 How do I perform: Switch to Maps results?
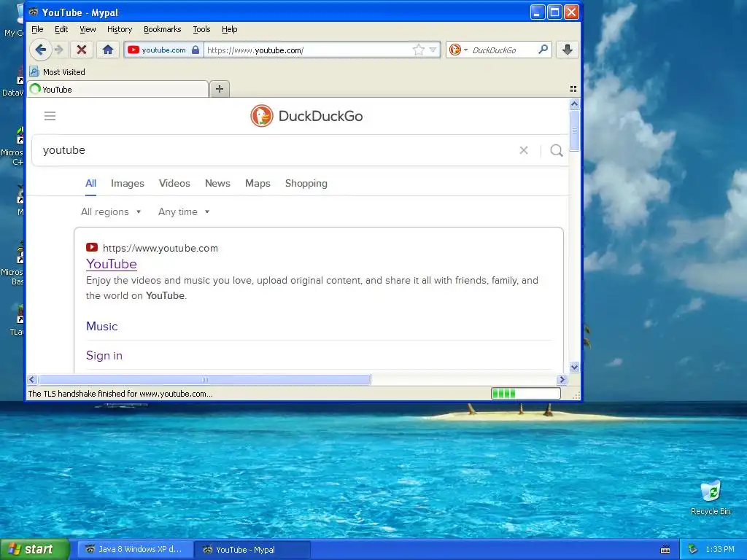pyautogui.click(x=258, y=183)
